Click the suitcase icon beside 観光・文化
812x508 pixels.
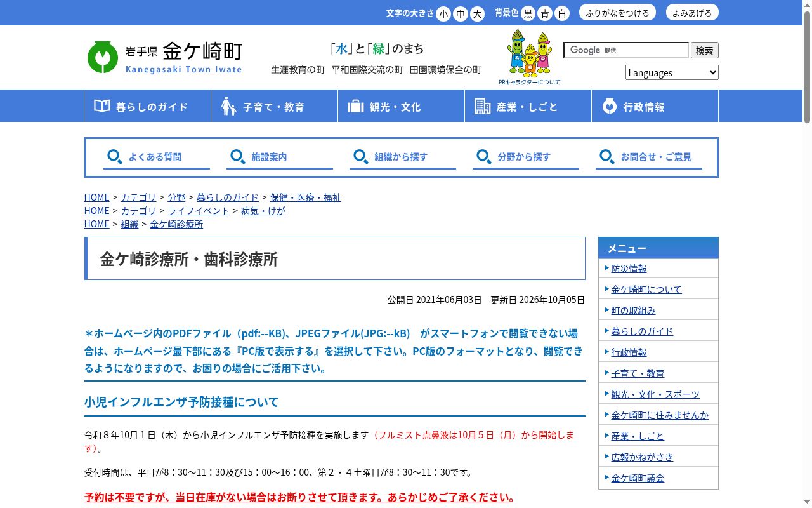[x=355, y=106]
